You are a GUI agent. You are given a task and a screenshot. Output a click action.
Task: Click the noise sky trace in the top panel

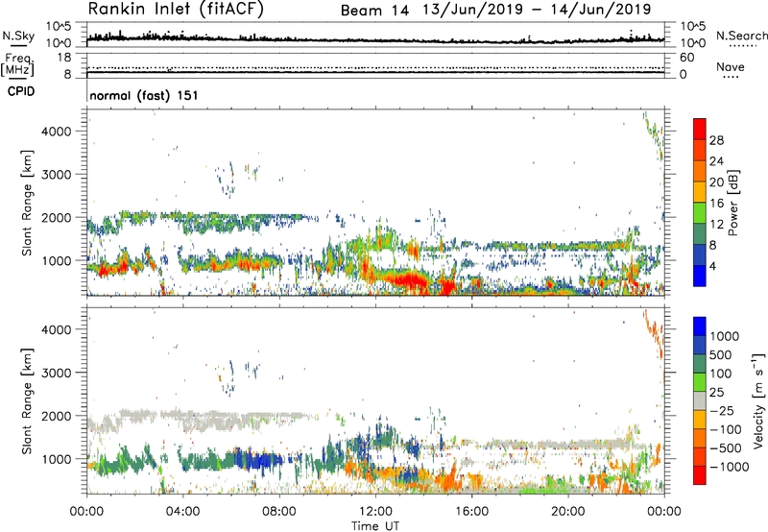tap(375, 40)
